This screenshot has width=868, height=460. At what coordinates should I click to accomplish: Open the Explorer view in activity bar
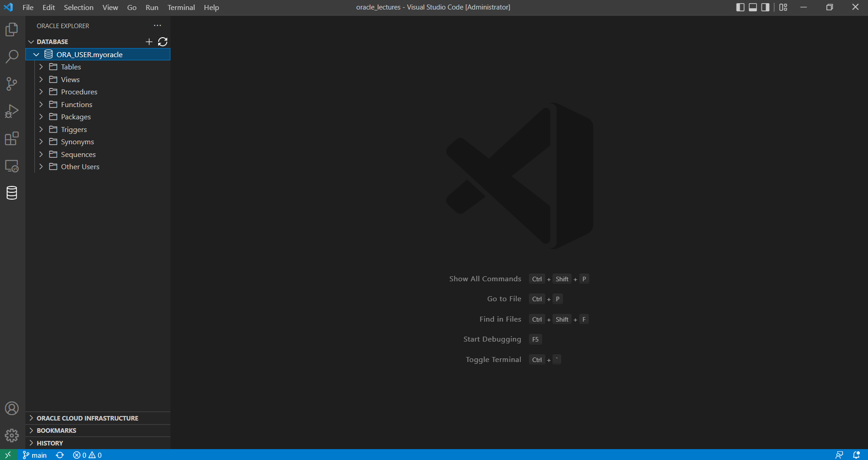(12, 30)
